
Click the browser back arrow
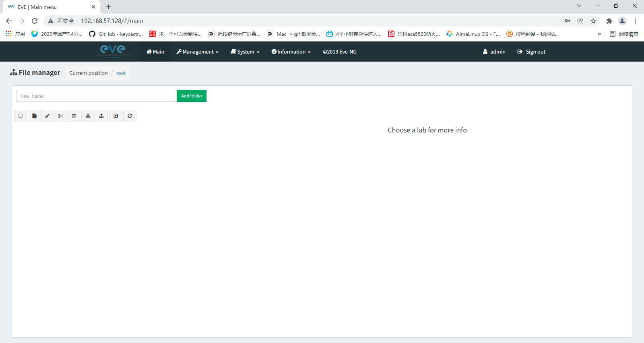(x=9, y=21)
